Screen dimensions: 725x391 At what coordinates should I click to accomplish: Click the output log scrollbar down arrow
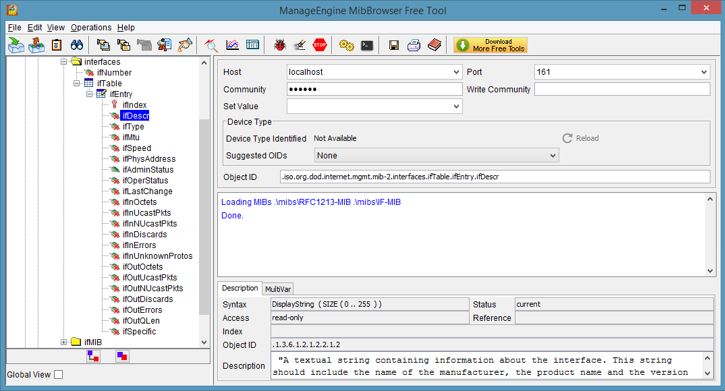[x=710, y=271]
